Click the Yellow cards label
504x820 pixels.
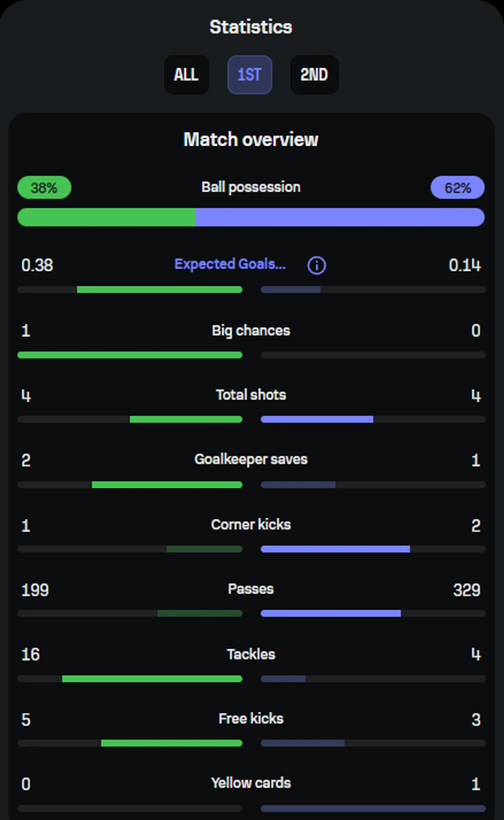coord(251,783)
